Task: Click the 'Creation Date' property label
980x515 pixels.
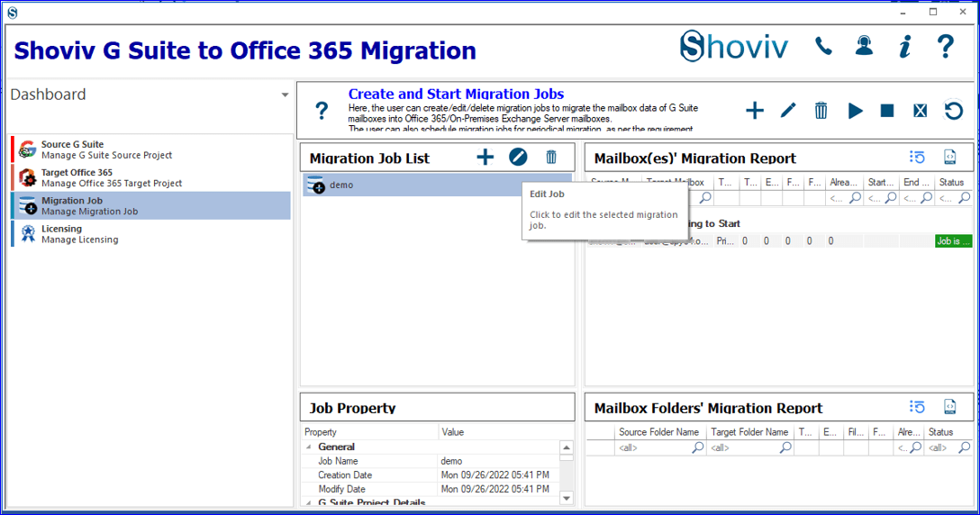Action: coord(344,475)
